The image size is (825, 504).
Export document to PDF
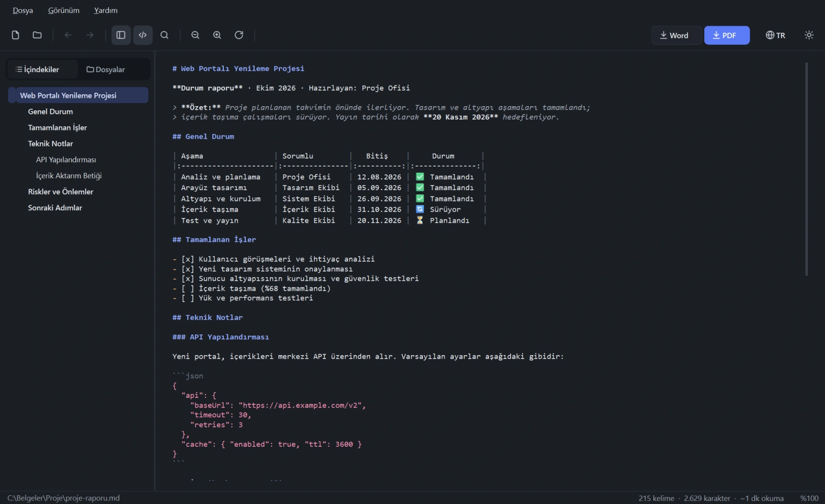(x=727, y=35)
